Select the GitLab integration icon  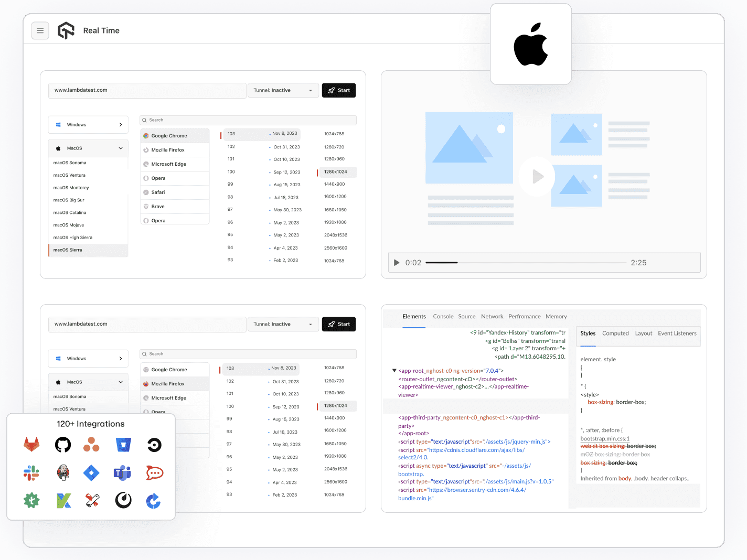(x=31, y=444)
